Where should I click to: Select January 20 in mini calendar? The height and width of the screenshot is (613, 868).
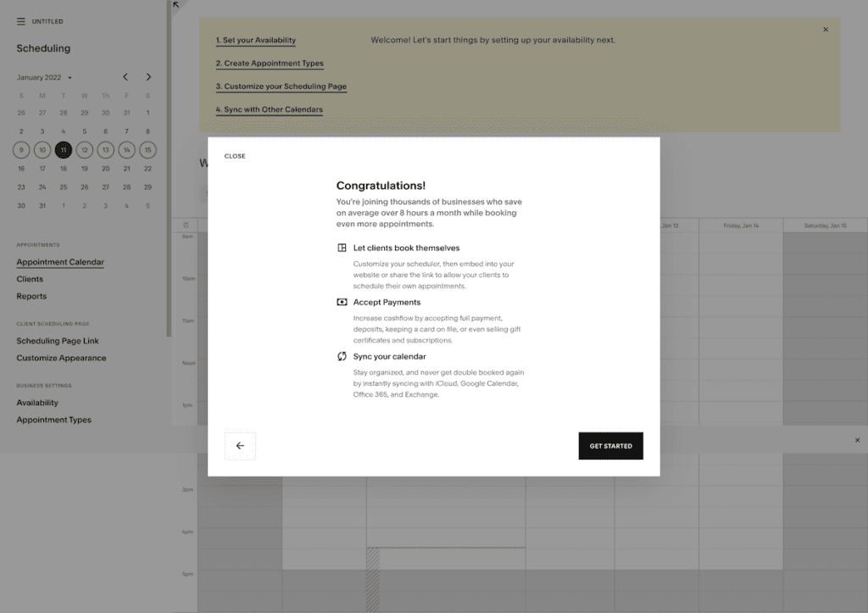(x=106, y=169)
